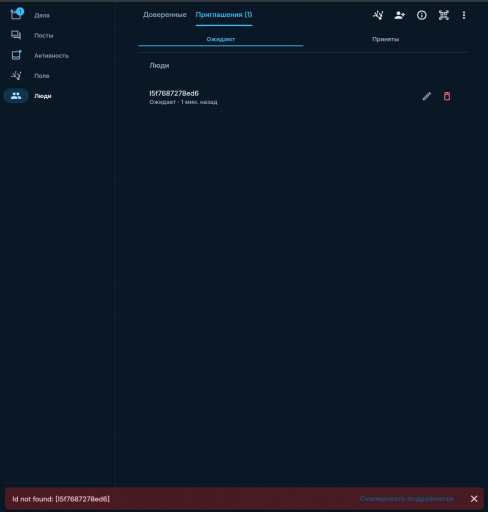488x512 pixels.
Task: Click the Люди section heading
Action: pos(159,66)
